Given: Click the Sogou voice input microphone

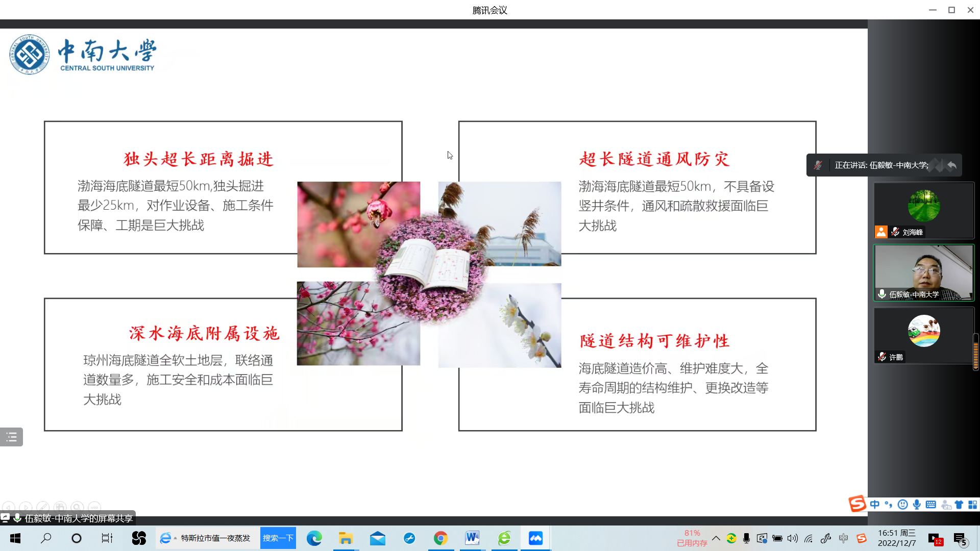Looking at the screenshot, I should [x=917, y=505].
